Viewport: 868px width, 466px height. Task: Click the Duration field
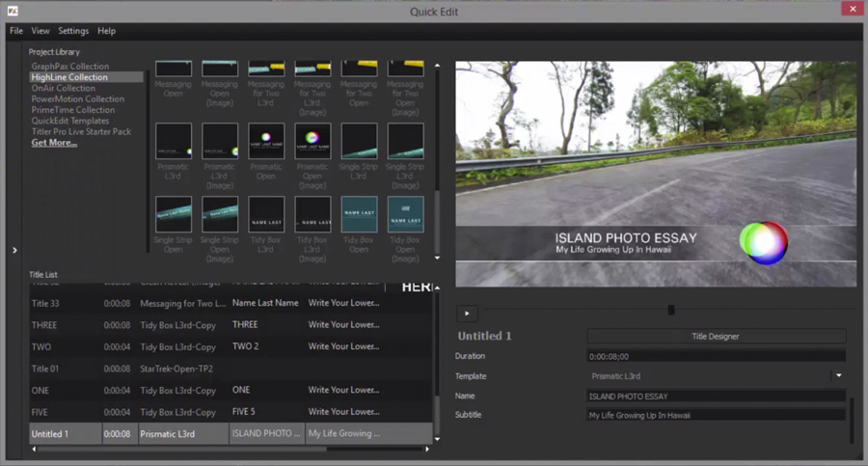[x=716, y=356]
